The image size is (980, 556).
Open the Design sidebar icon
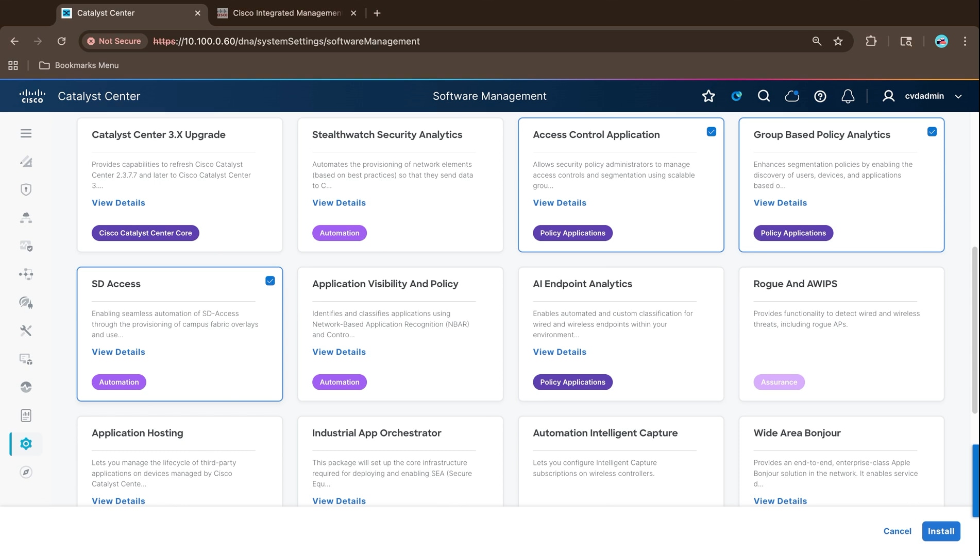(x=26, y=162)
